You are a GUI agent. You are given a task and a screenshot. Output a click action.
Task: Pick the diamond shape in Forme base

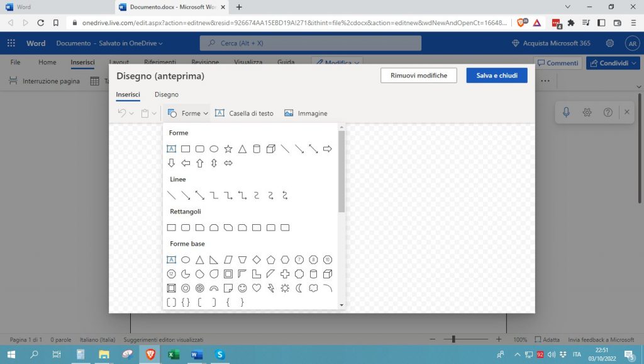pos(257,259)
